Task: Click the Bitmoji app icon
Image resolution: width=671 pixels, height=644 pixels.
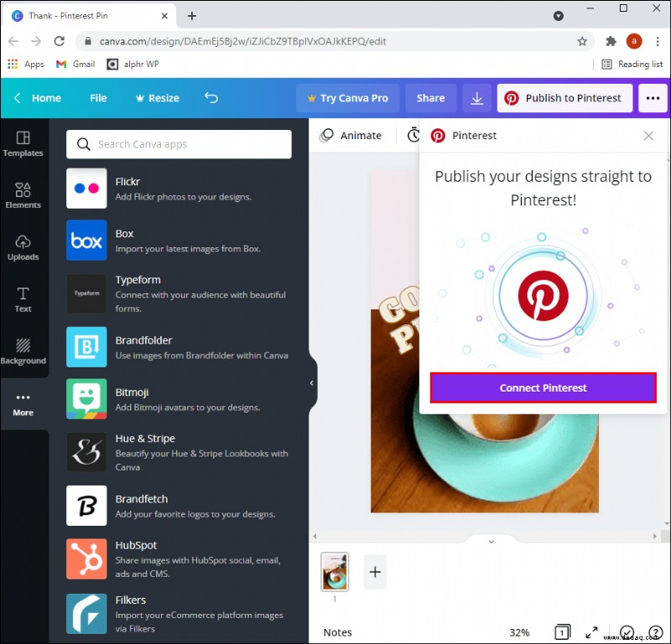Action: 86,399
